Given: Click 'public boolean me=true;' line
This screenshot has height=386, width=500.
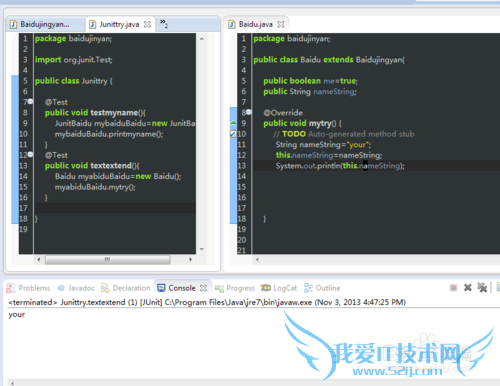Looking at the screenshot, I should point(310,81).
